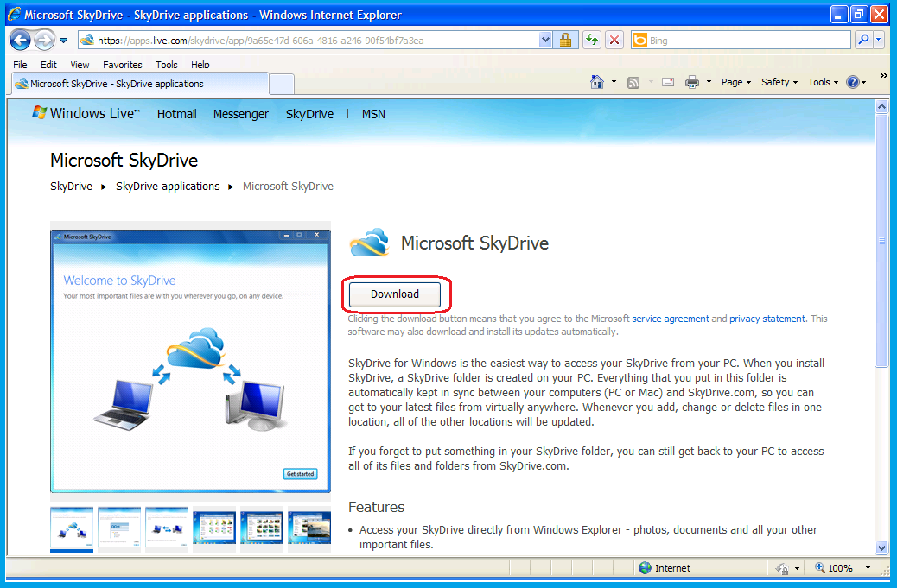Go to MSN

click(373, 114)
